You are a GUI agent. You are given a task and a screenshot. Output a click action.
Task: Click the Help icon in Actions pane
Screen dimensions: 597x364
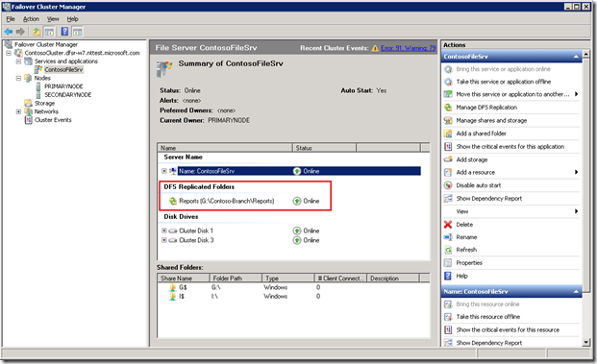pos(448,277)
